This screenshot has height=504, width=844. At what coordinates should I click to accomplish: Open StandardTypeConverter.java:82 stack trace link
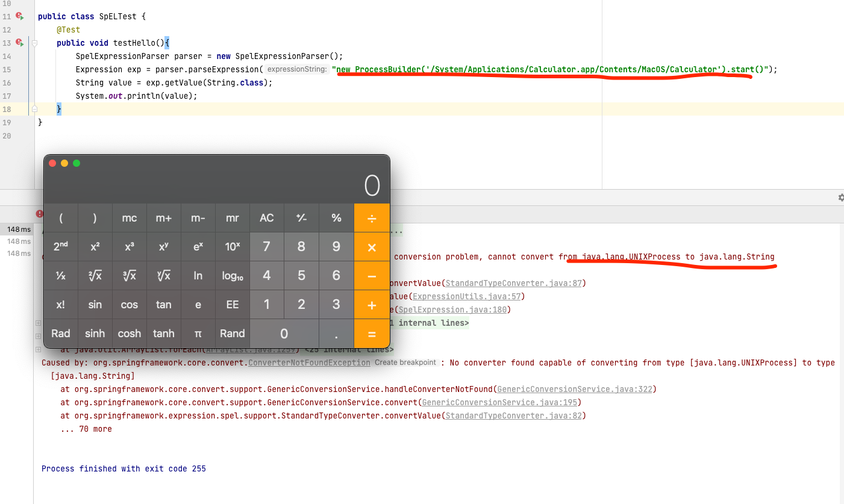(513, 415)
